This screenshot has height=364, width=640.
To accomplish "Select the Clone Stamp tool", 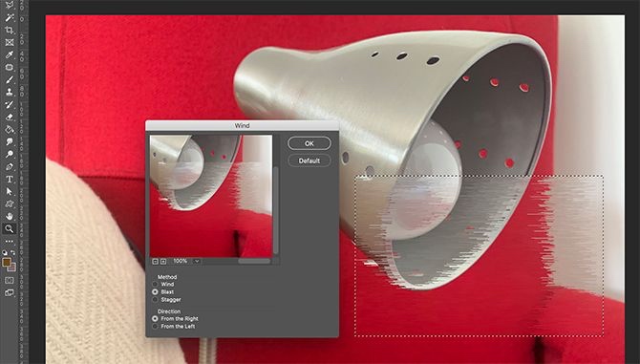I will coord(9,93).
